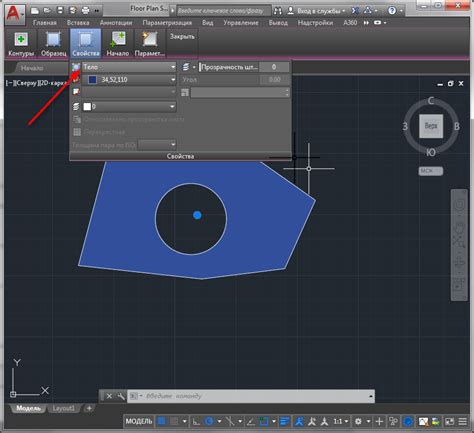Click the print icon in quick access toolbar
The image size is (474, 433).
[86, 11]
